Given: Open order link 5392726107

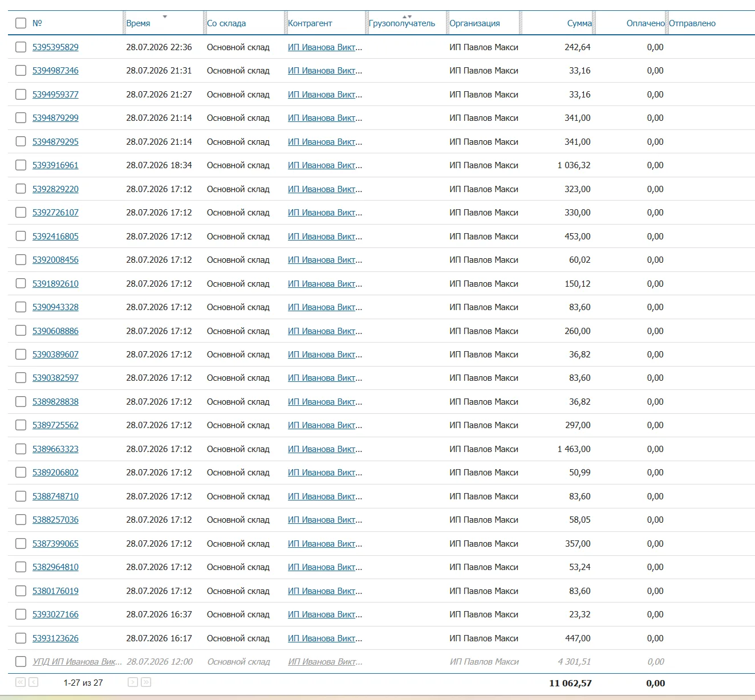Looking at the screenshot, I should (55, 213).
